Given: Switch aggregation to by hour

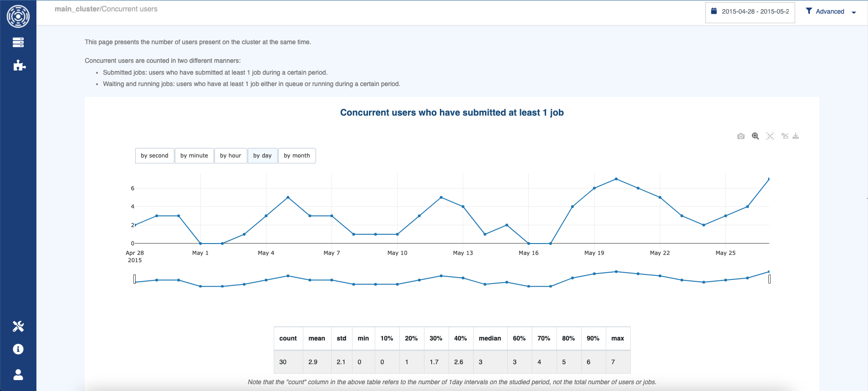Looking at the screenshot, I should click(230, 156).
